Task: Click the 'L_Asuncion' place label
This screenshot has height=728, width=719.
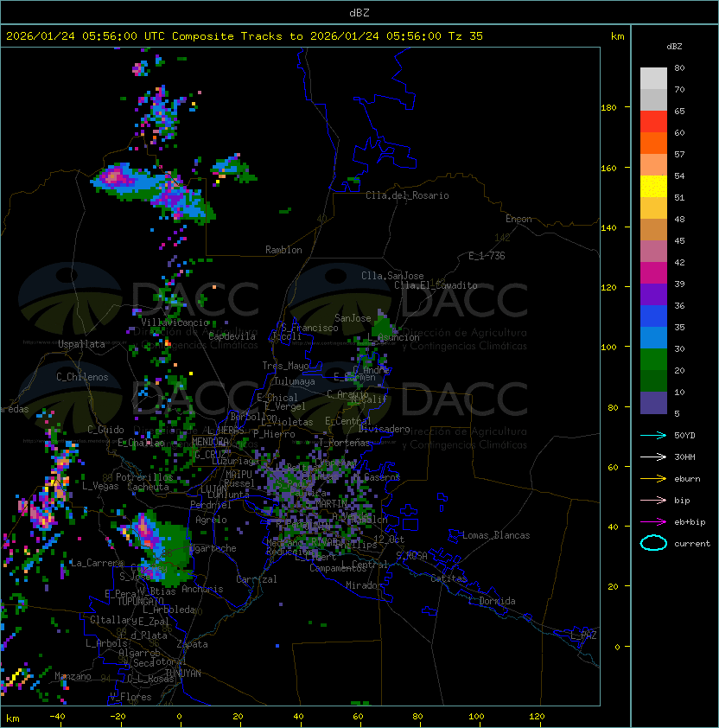Action: (393, 337)
